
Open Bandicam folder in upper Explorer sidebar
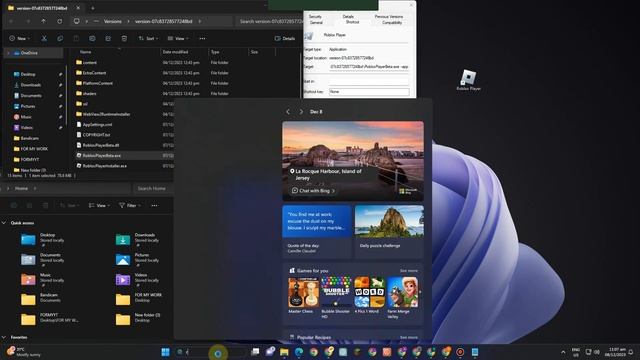(29, 138)
